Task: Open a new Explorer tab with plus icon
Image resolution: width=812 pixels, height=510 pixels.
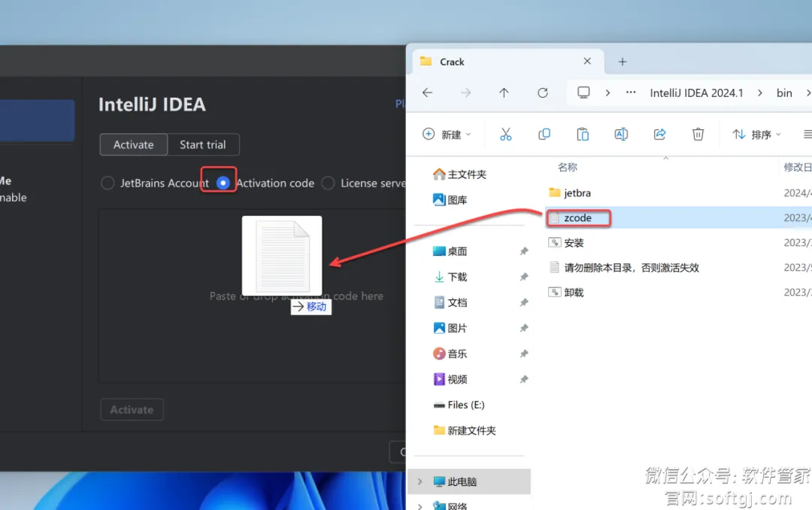Action: tap(623, 62)
